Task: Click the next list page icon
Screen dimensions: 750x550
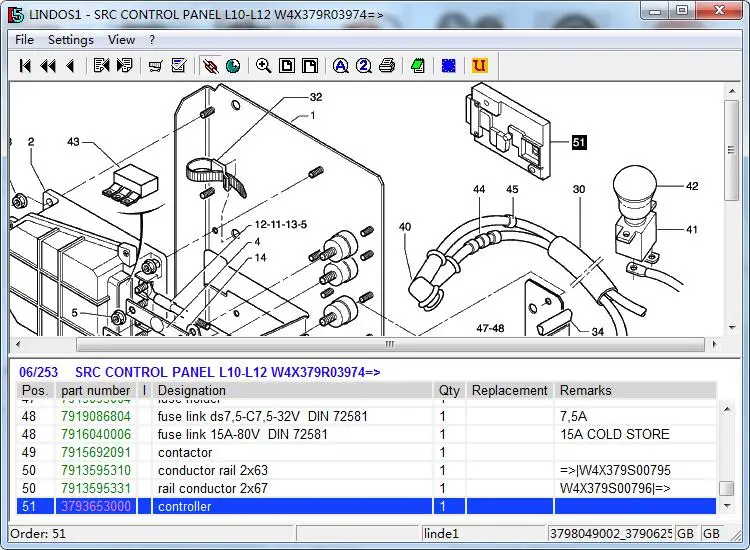Action: tap(124, 66)
